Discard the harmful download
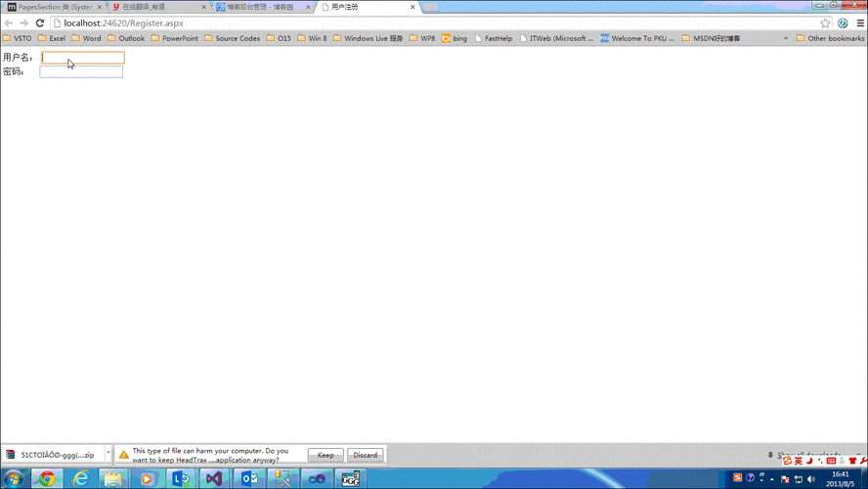The image size is (868, 489). (x=365, y=455)
